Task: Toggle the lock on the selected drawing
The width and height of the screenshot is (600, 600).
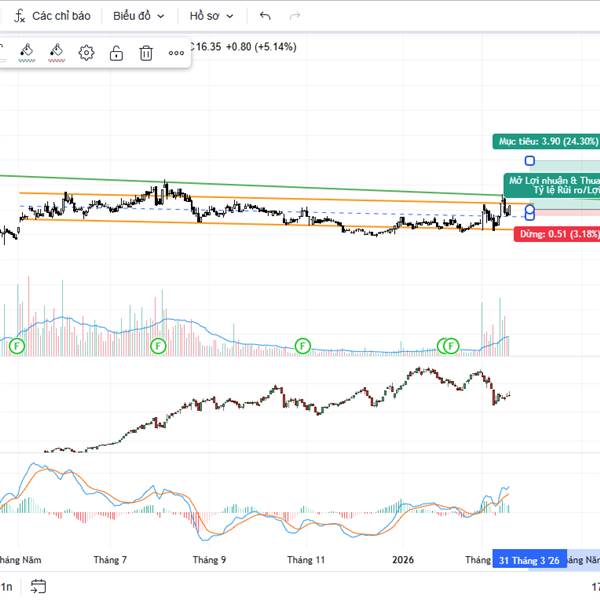Action: point(116,53)
